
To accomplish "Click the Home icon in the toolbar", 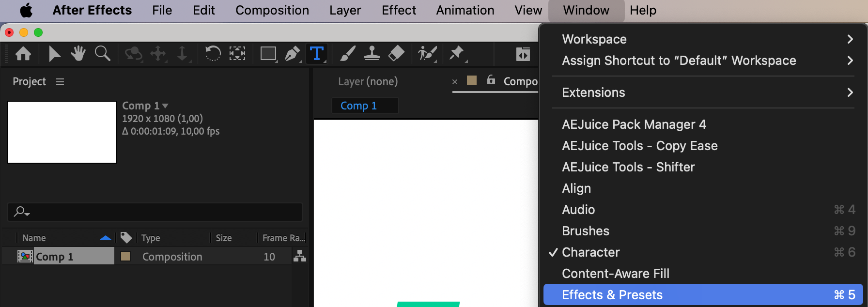I will point(23,53).
